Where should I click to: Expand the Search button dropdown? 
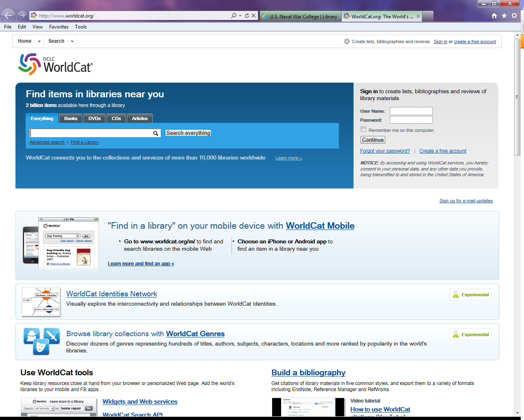tap(72, 41)
